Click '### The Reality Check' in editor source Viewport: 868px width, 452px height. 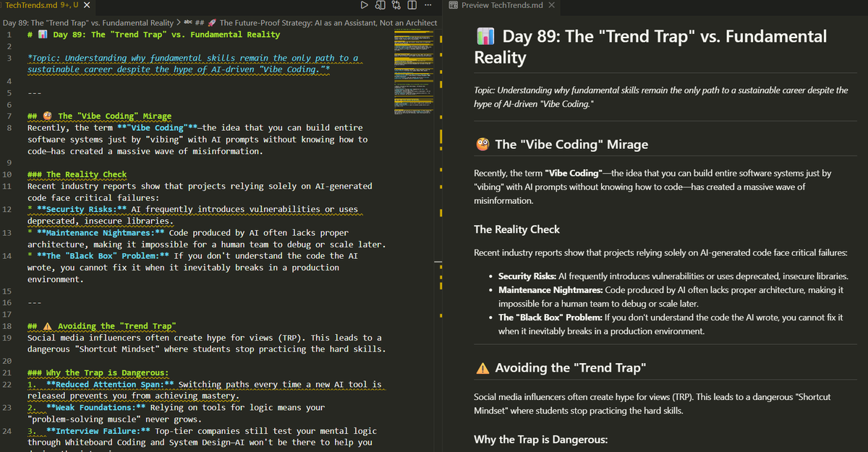pyautogui.click(x=77, y=174)
